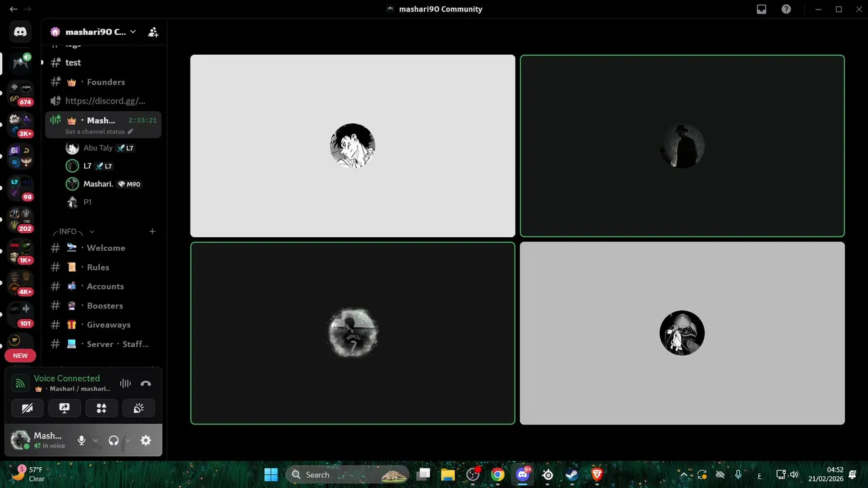
Task: Toggle noise suppression waveform icon
Action: [x=125, y=384]
